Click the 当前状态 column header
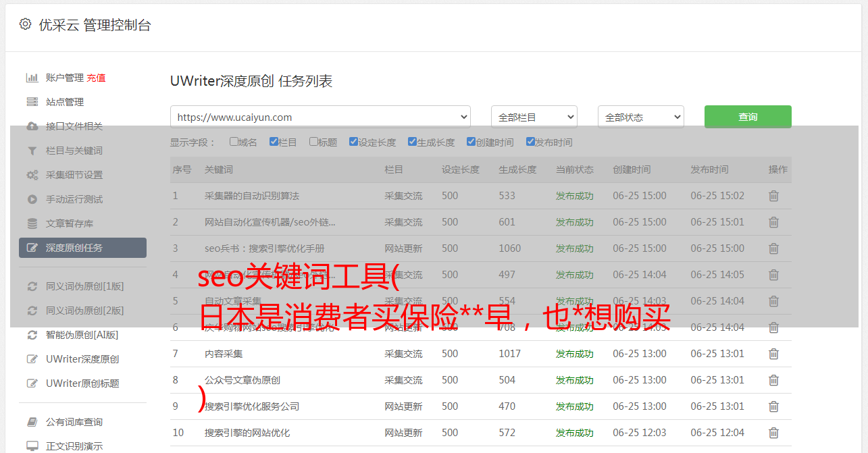The height and width of the screenshot is (453, 868). pos(575,169)
